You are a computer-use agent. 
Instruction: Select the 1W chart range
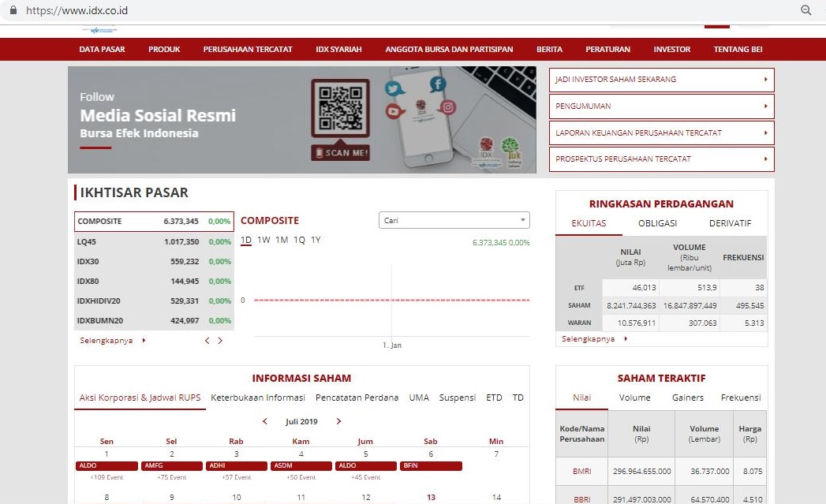pyautogui.click(x=263, y=240)
